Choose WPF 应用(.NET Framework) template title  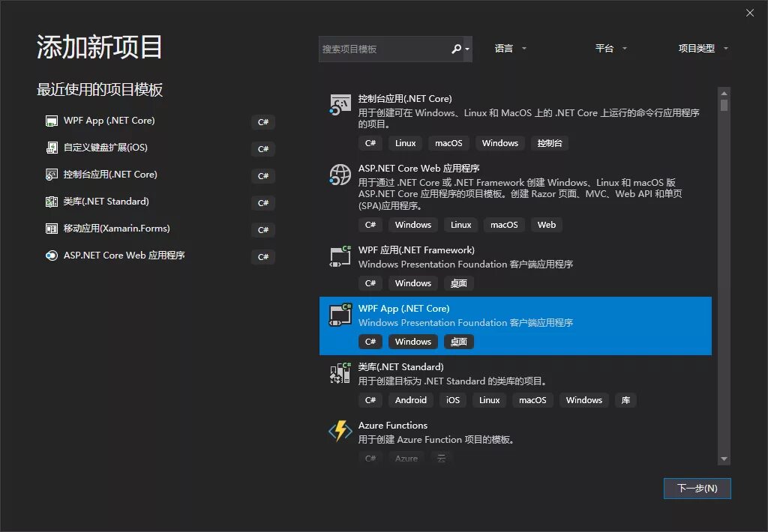pyautogui.click(x=416, y=250)
